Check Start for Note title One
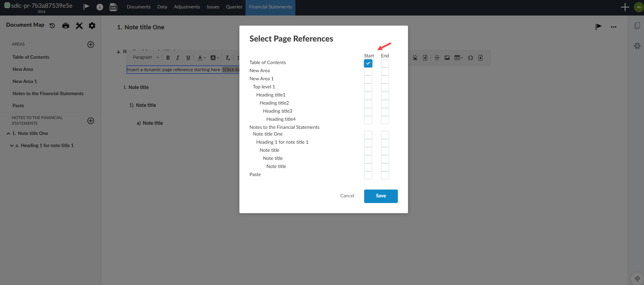Image resolution: width=644 pixels, height=285 pixels. tap(368, 135)
